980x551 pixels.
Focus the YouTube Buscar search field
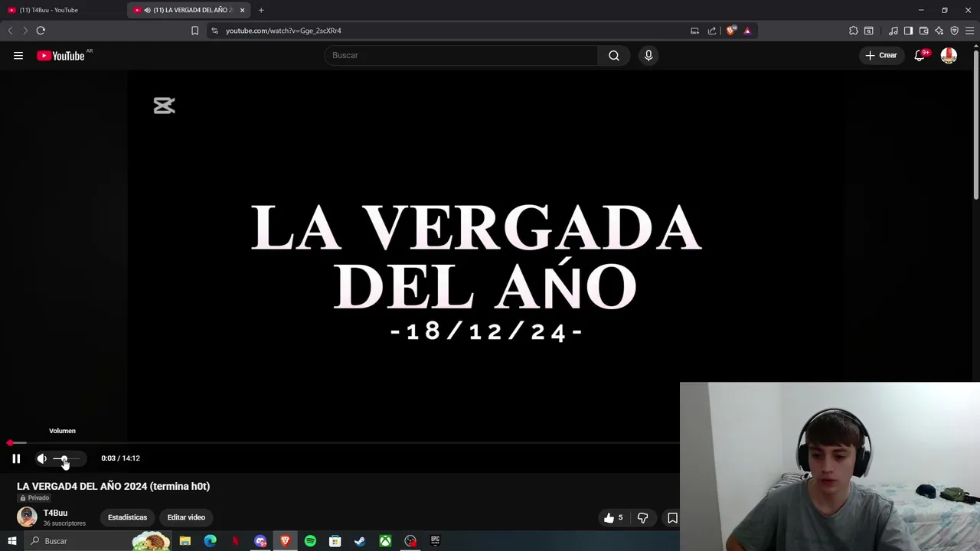[x=462, y=55]
